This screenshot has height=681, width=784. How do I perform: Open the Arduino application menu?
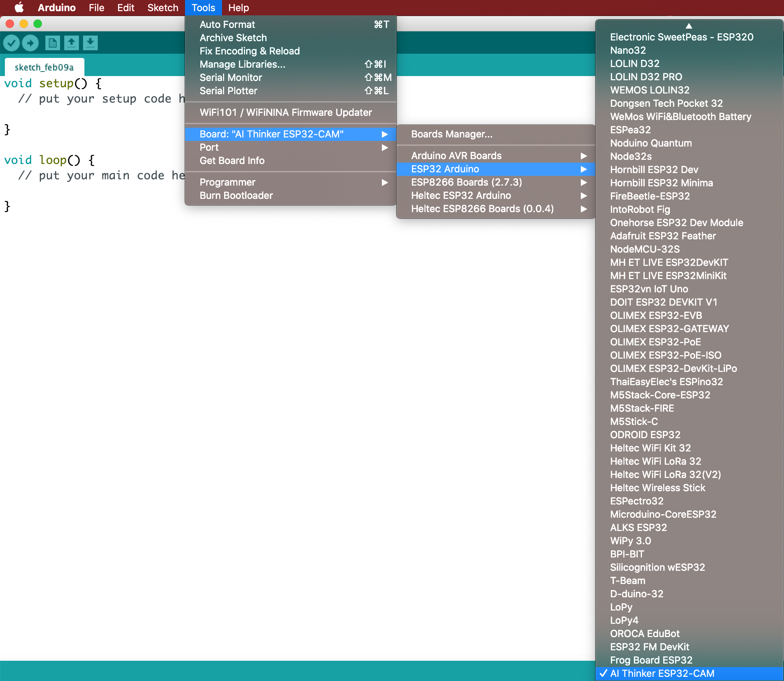point(57,8)
